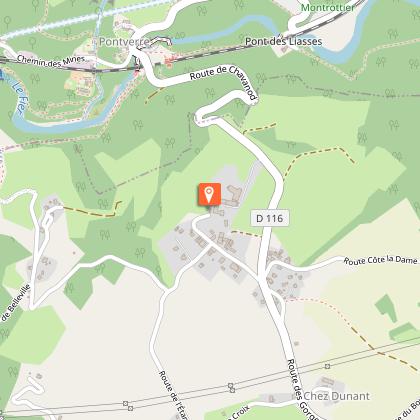The width and height of the screenshot is (420, 420).
Task: Click the building cluster beside the pin
Action: point(231,196)
